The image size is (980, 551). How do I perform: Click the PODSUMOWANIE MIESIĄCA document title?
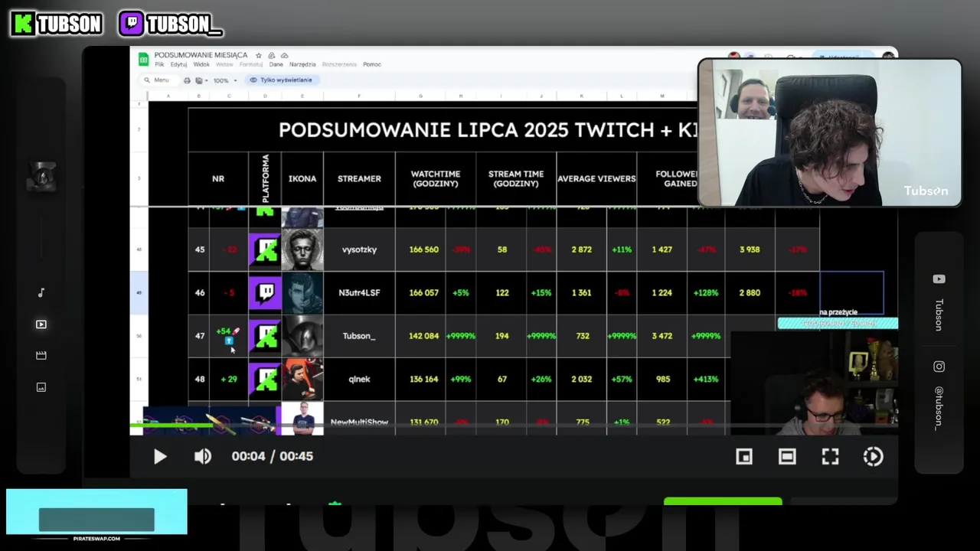pyautogui.click(x=201, y=55)
